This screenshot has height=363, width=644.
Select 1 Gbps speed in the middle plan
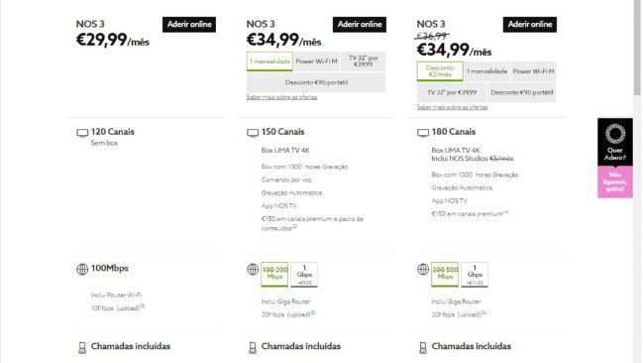tap(304, 274)
